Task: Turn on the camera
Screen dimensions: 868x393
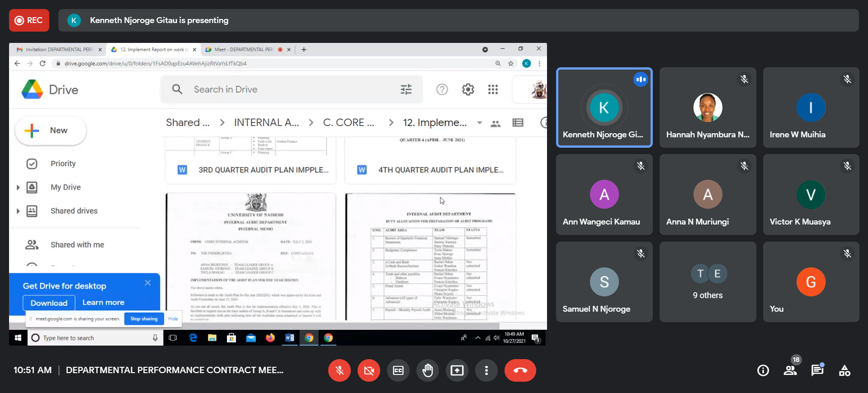Action: coord(369,370)
